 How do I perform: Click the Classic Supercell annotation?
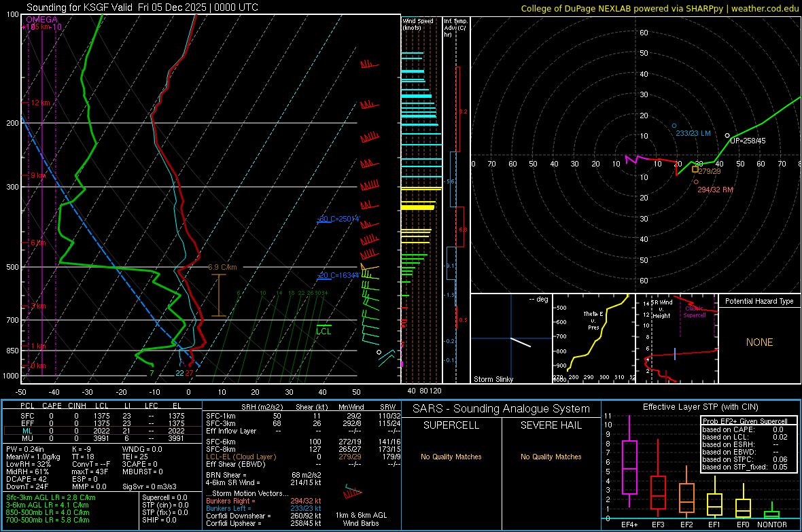(694, 312)
